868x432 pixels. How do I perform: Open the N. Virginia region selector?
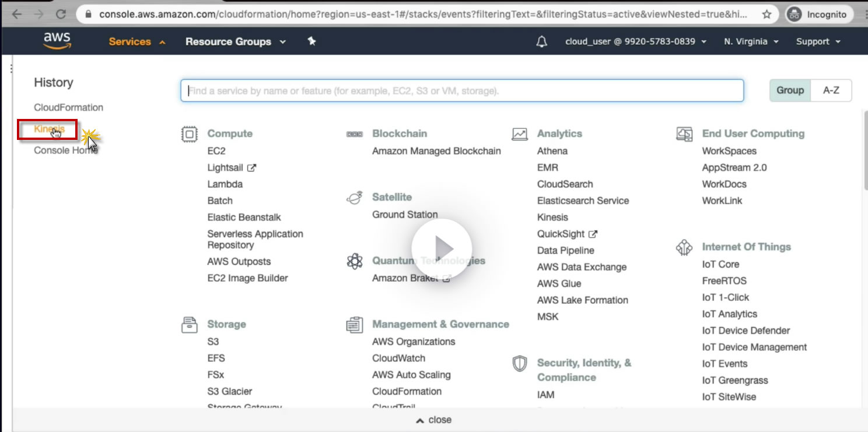point(751,41)
